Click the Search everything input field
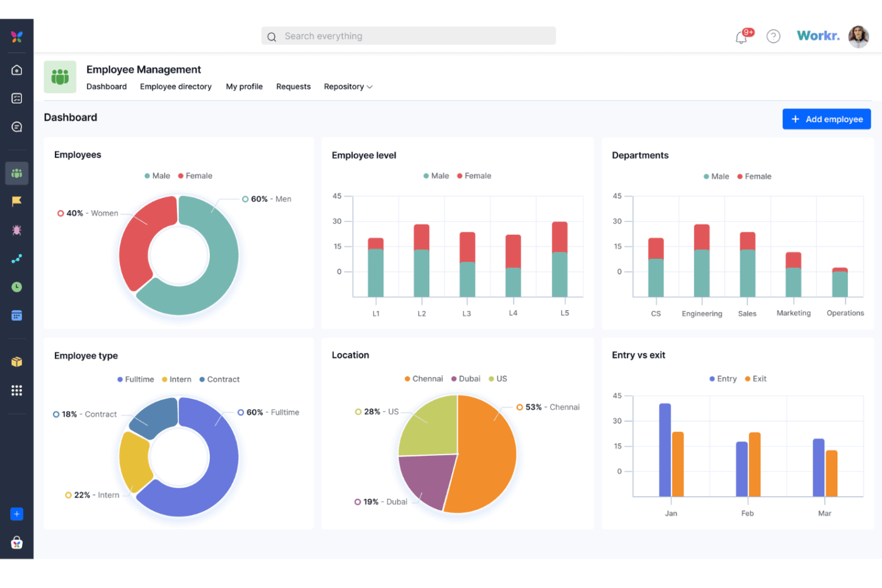882x588 pixels. 408,36
